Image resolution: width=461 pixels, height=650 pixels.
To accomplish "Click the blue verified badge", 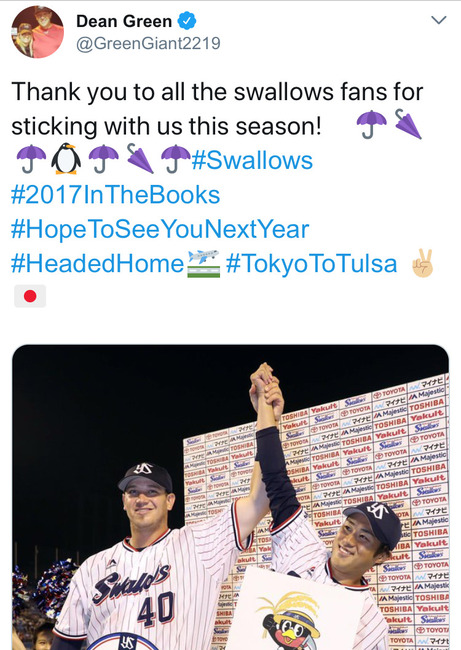I will coord(187,21).
